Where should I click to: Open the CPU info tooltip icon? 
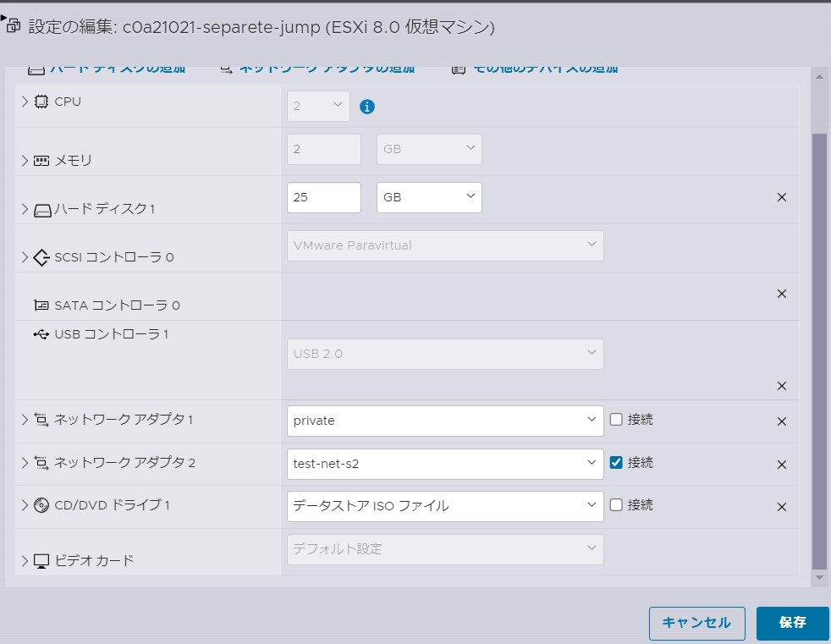point(366,107)
